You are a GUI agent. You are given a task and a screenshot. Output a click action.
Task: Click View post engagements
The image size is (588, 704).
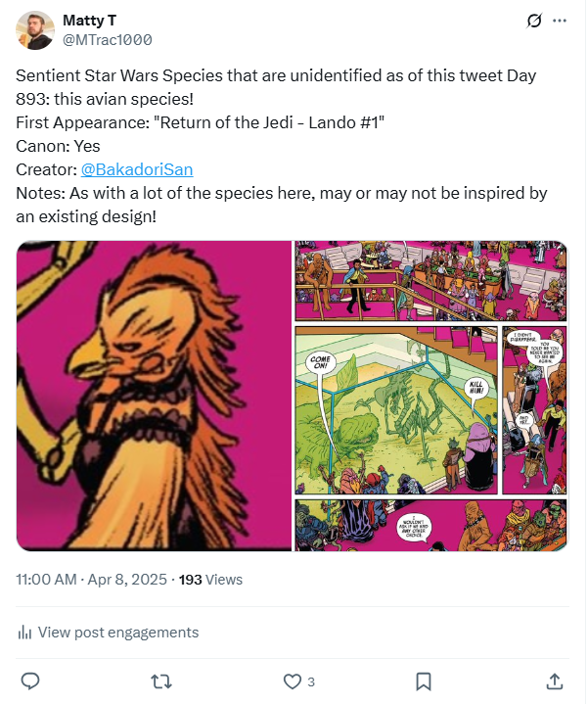117,633
